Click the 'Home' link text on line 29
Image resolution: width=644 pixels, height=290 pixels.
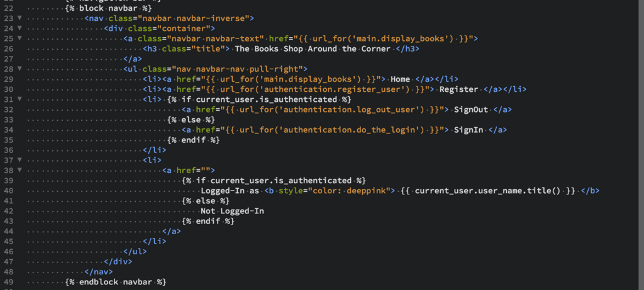click(400, 79)
